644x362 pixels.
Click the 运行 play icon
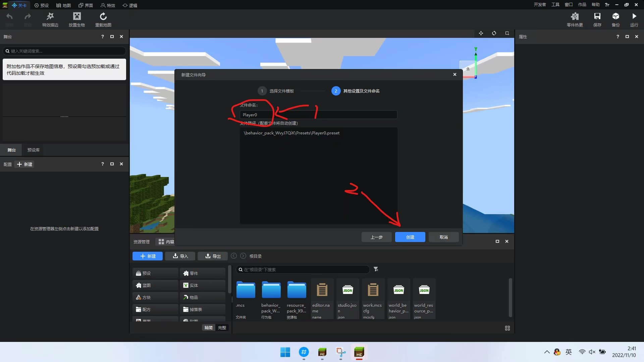pos(634,16)
